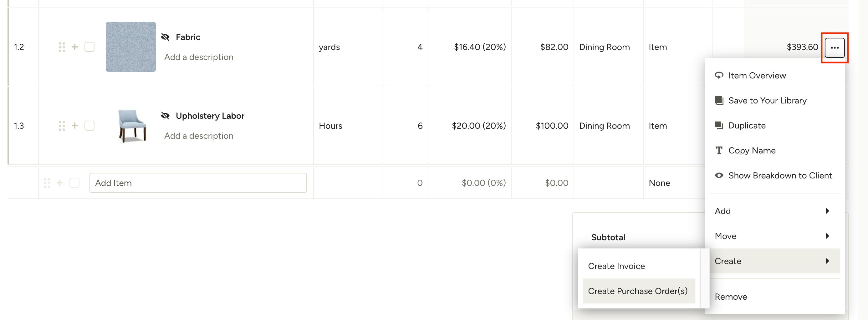This screenshot has height=320, width=868.
Task: Click the Add Item input field
Action: coord(198,183)
